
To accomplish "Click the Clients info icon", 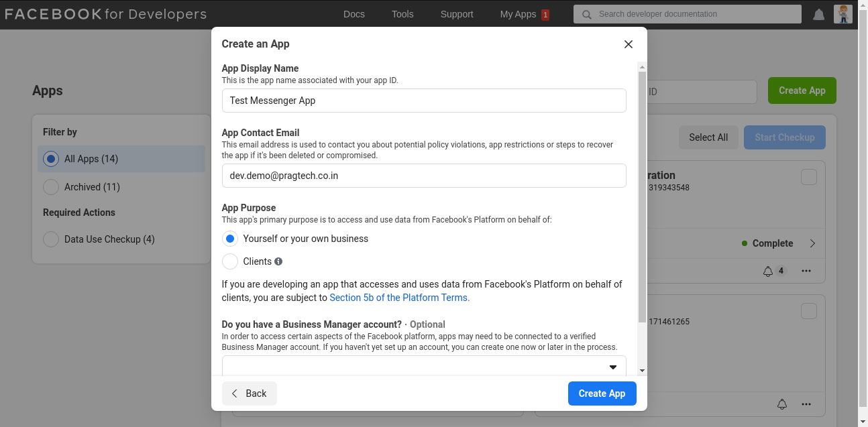I will point(278,261).
